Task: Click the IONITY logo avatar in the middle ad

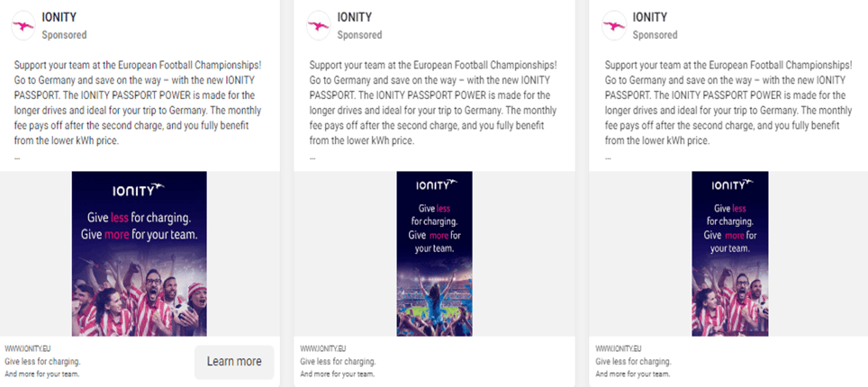Action: (320, 25)
